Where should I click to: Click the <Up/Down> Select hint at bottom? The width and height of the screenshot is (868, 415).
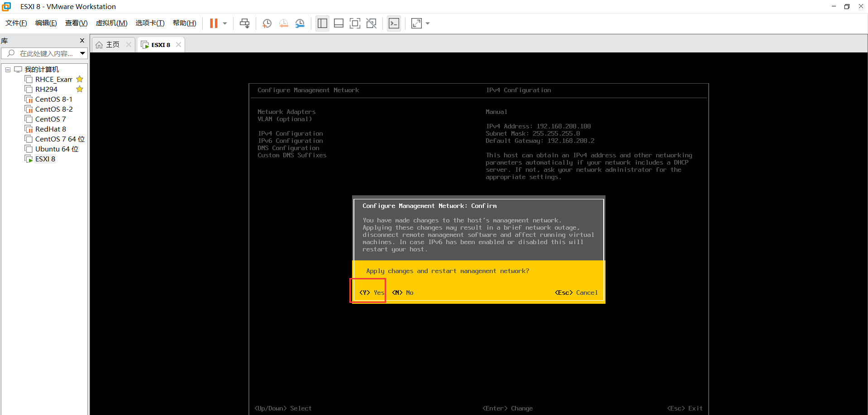tap(283, 408)
